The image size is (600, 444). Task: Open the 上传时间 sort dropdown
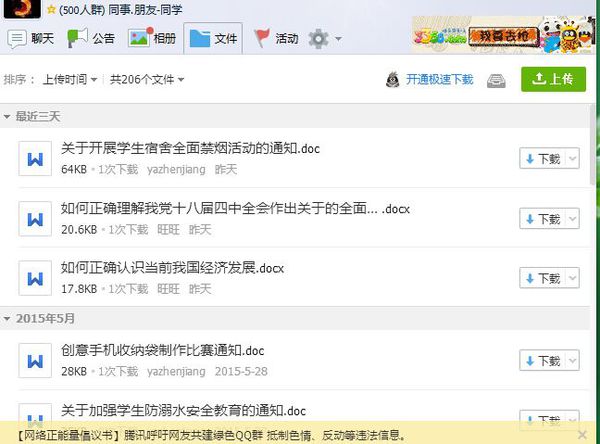70,80
